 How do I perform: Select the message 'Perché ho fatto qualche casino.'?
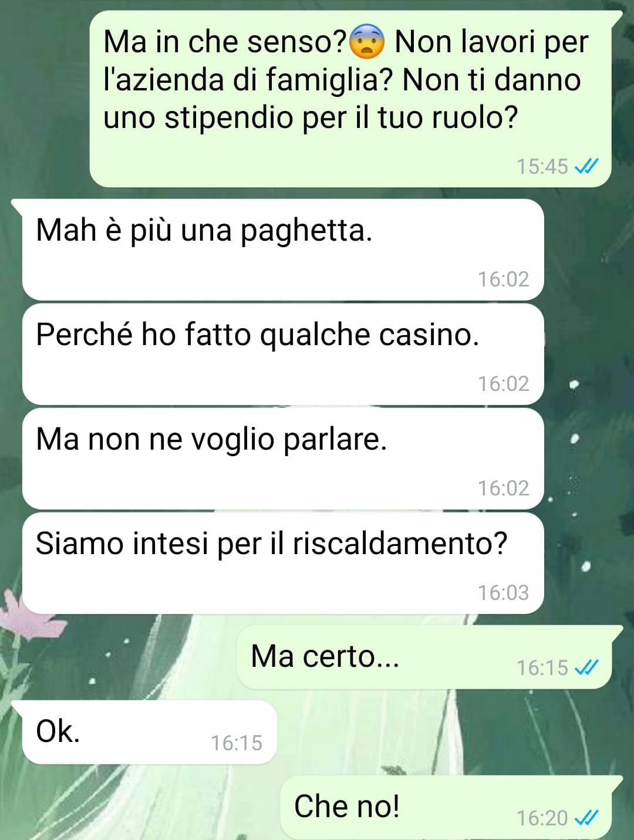click(x=283, y=355)
